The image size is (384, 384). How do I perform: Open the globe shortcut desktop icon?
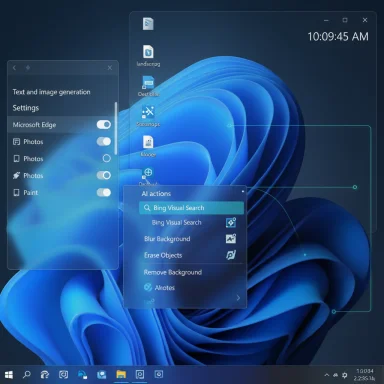(148, 173)
